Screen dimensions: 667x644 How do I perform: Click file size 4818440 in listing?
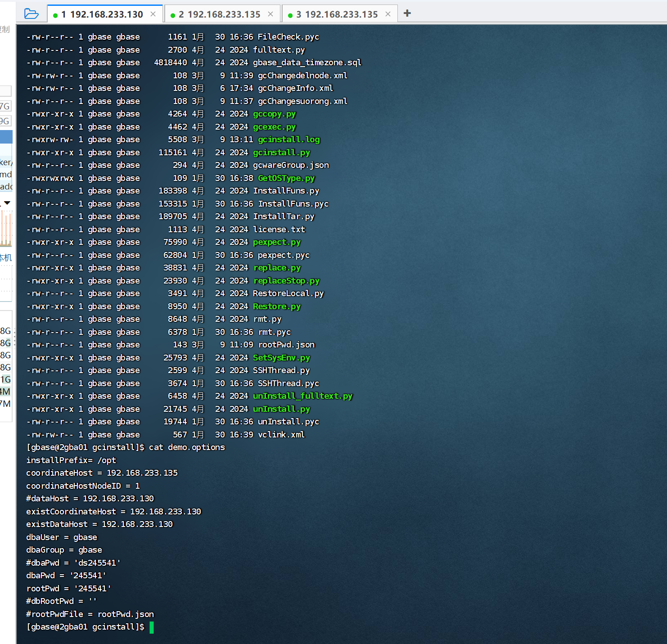171,63
